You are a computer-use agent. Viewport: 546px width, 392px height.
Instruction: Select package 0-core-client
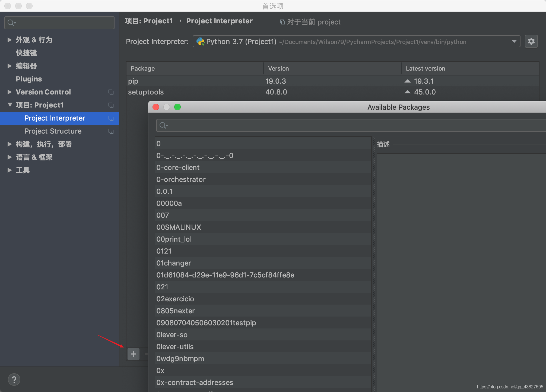pos(263,167)
